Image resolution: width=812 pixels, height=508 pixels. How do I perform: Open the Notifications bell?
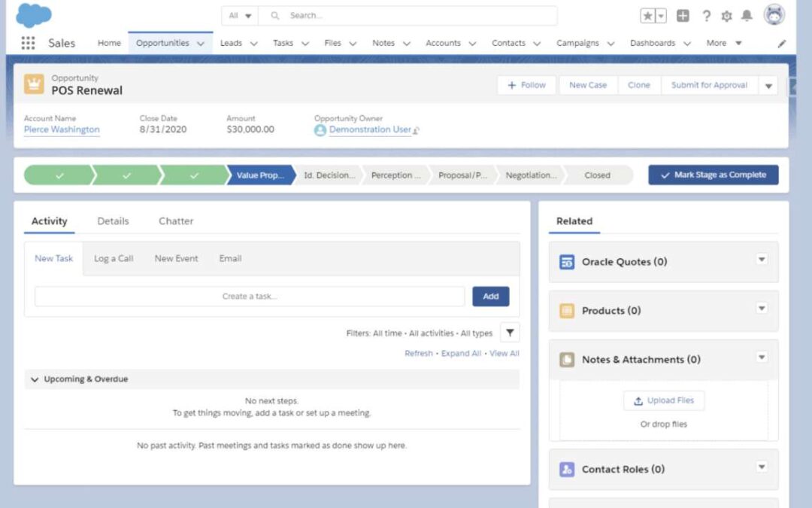(747, 16)
